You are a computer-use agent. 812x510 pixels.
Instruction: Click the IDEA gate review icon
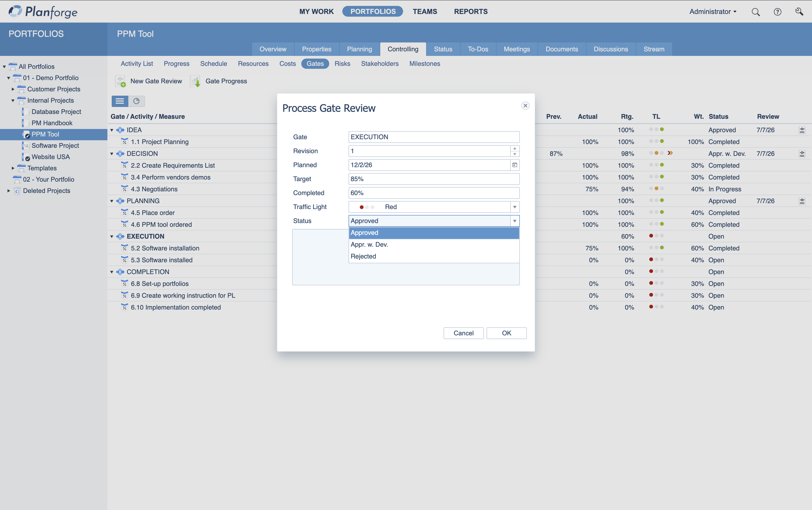coord(802,130)
